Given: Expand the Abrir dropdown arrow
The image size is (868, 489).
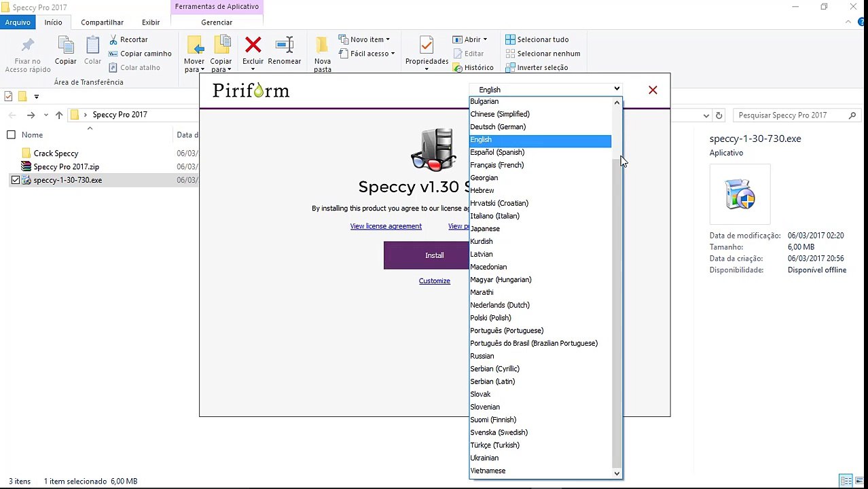Looking at the screenshot, I should coord(485,39).
